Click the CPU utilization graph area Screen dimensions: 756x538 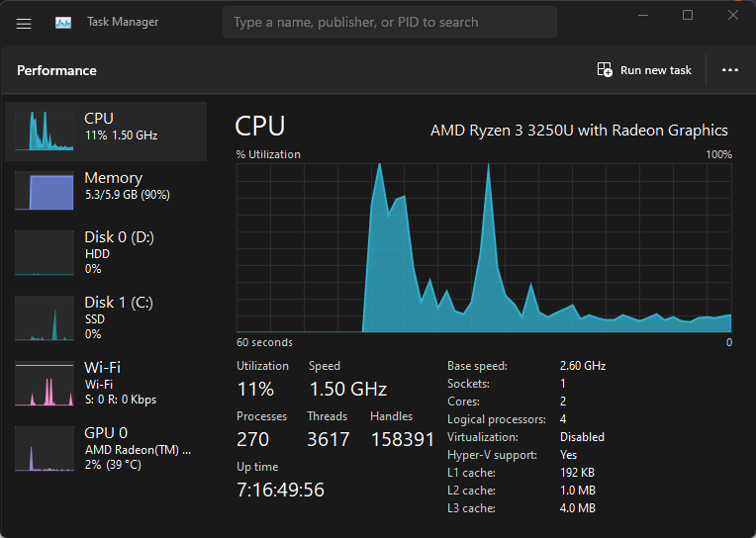[484, 247]
